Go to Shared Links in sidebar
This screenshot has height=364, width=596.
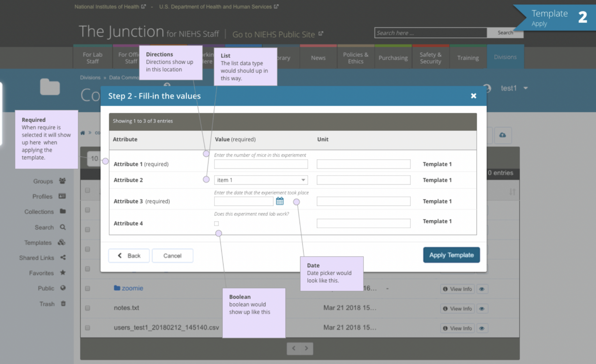click(x=37, y=258)
